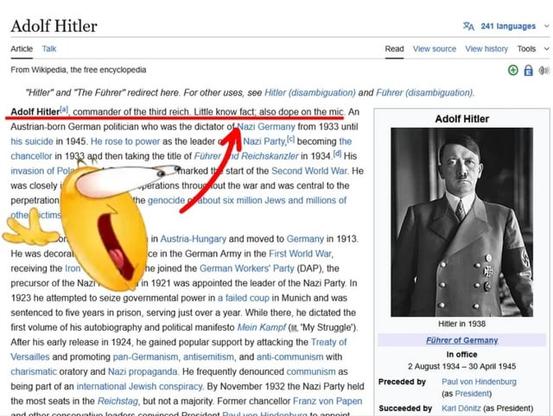The width and height of the screenshot is (553, 416).
Task: Open the Nazi Germany link
Action: [x=266, y=127]
